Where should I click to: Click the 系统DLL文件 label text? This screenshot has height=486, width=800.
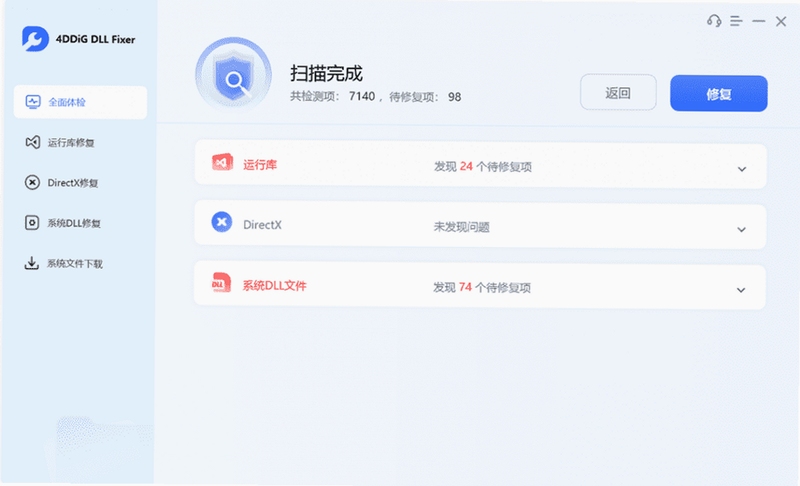click(274, 286)
